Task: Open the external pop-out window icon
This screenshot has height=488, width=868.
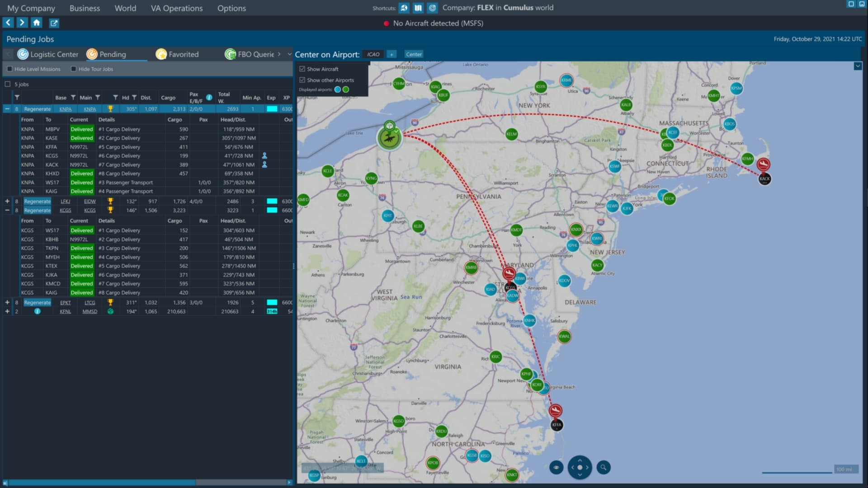Action: click(x=54, y=23)
